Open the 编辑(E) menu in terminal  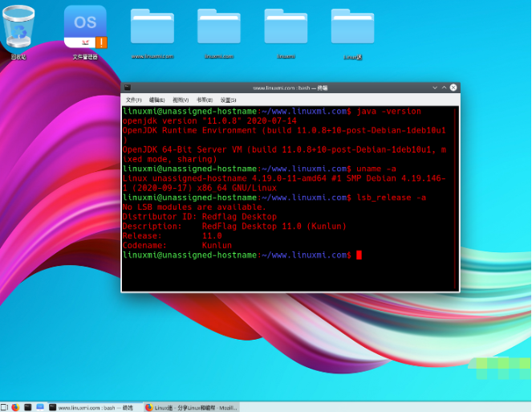[156, 100]
